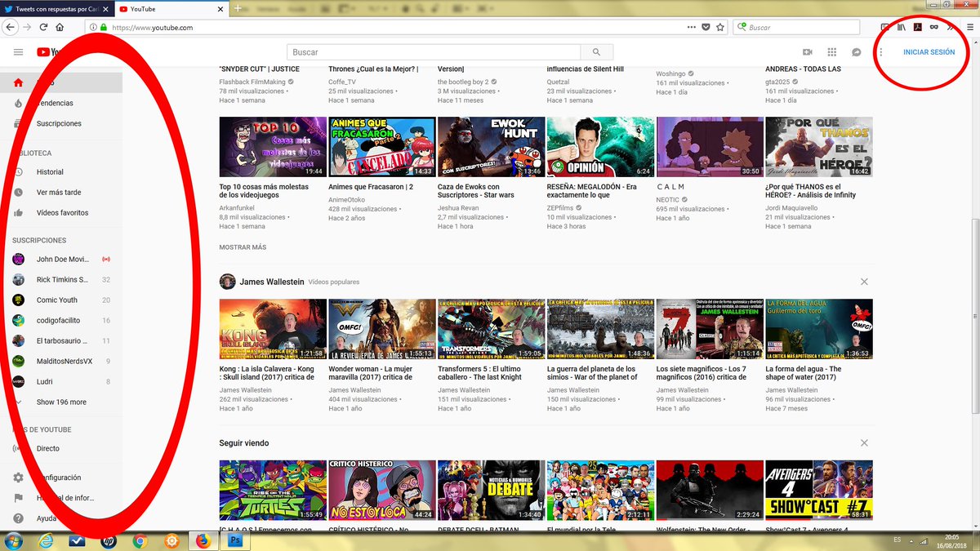Click Firefox back arrow button

(11, 27)
